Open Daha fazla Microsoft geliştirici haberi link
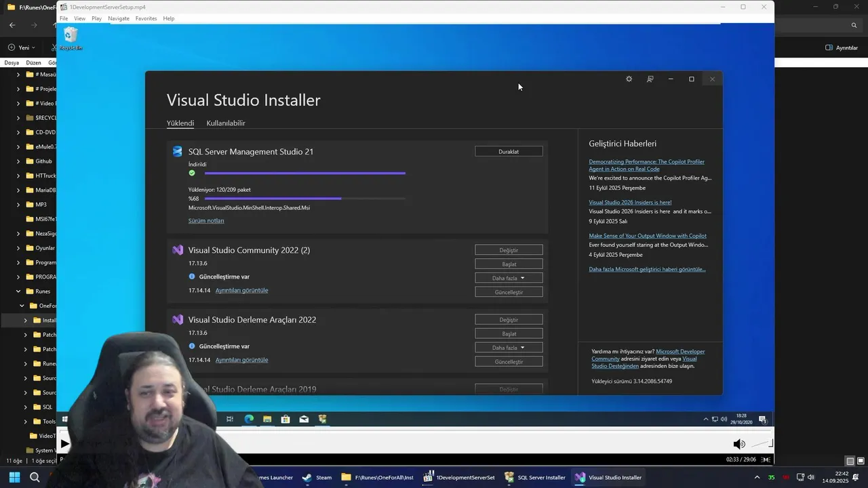The height and width of the screenshot is (488, 868). tap(647, 269)
